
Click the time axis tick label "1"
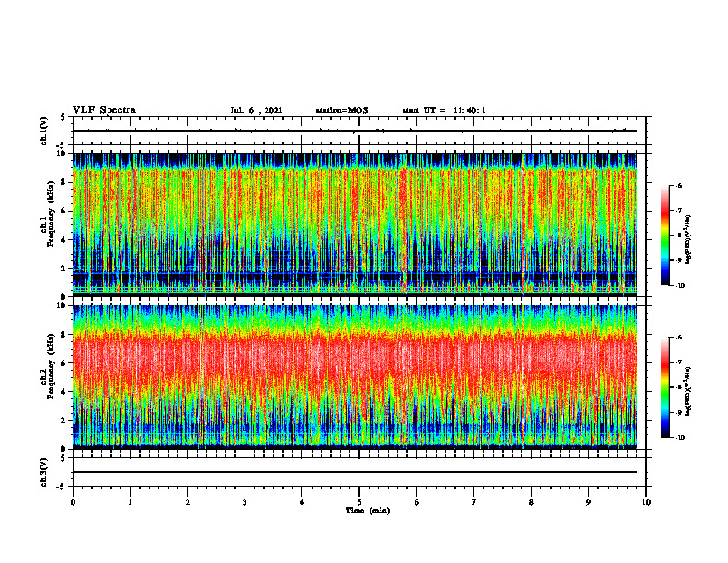(x=130, y=502)
